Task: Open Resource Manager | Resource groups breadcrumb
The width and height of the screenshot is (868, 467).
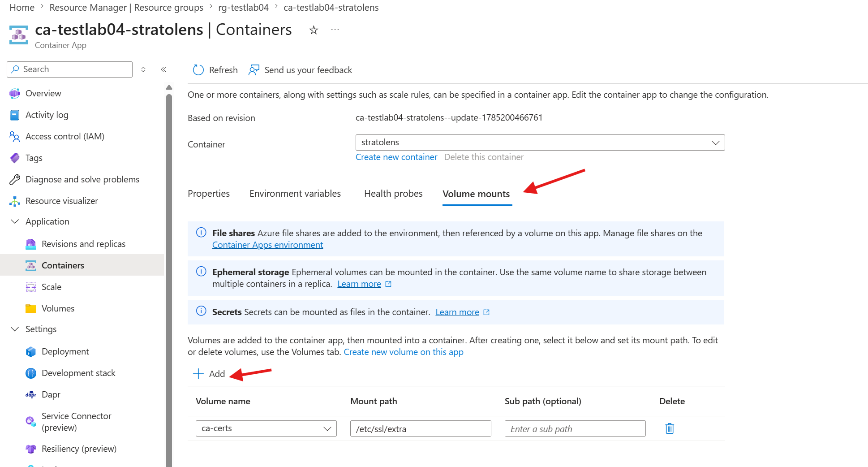Action: pos(126,8)
